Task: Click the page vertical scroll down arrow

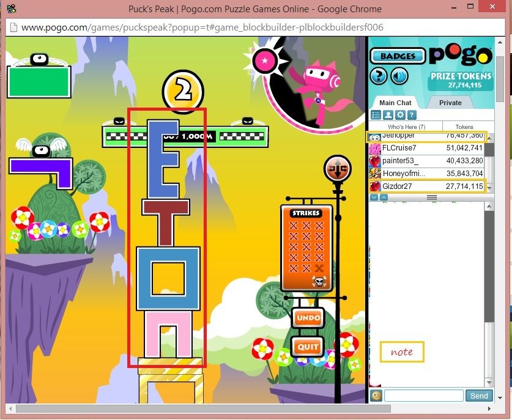Action: [x=500, y=397]
